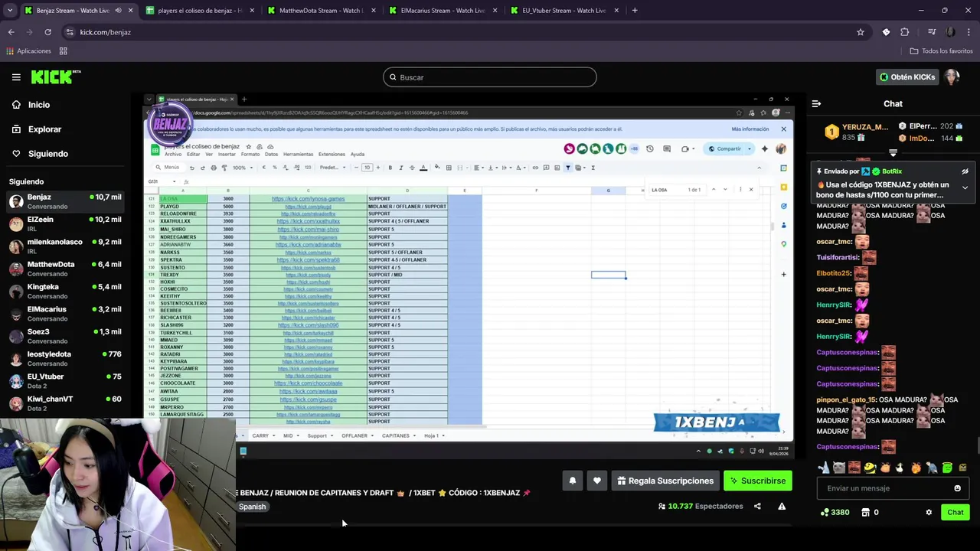Open Kiwi_chanVT channel in sidebar

[65, 403]
